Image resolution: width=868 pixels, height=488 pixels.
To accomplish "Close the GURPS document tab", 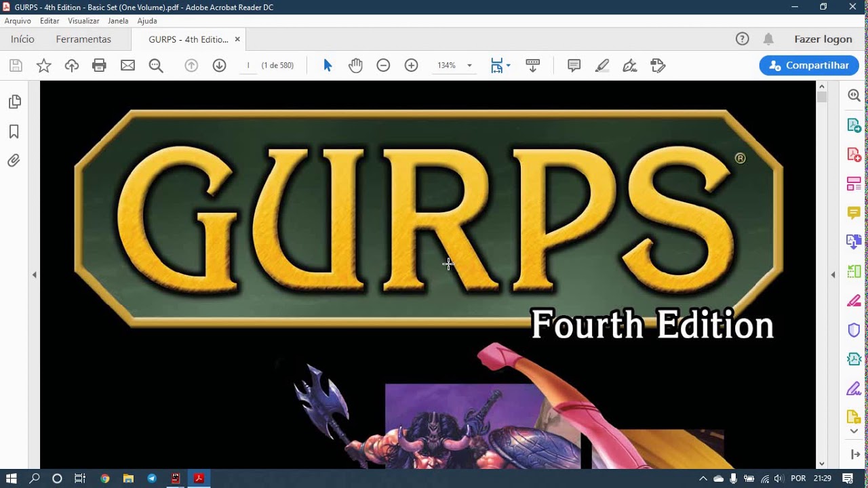I will pyautogui.click(x=237, y=39).
